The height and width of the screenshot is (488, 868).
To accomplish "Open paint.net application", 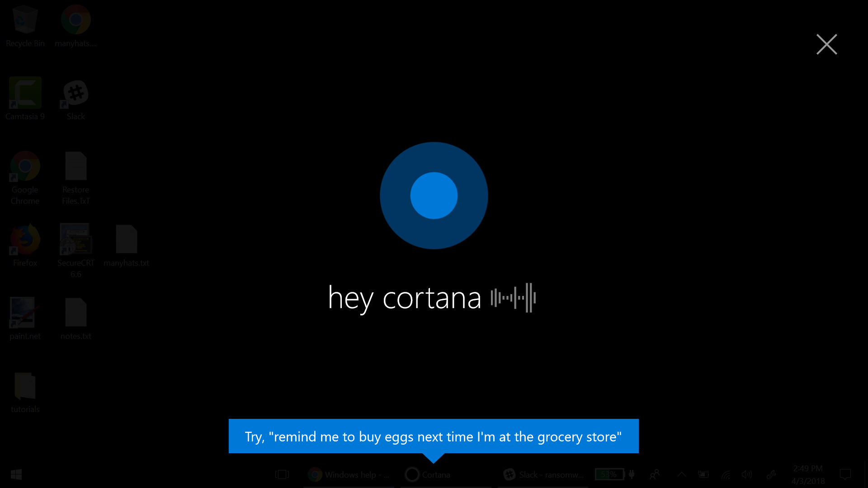I will point(24,312).
